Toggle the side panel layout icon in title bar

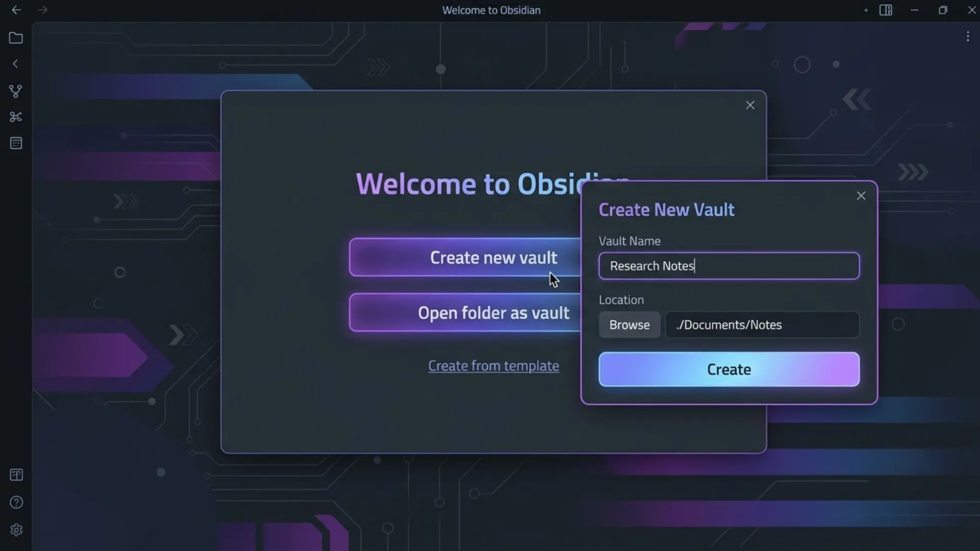[x=886, y=10]
